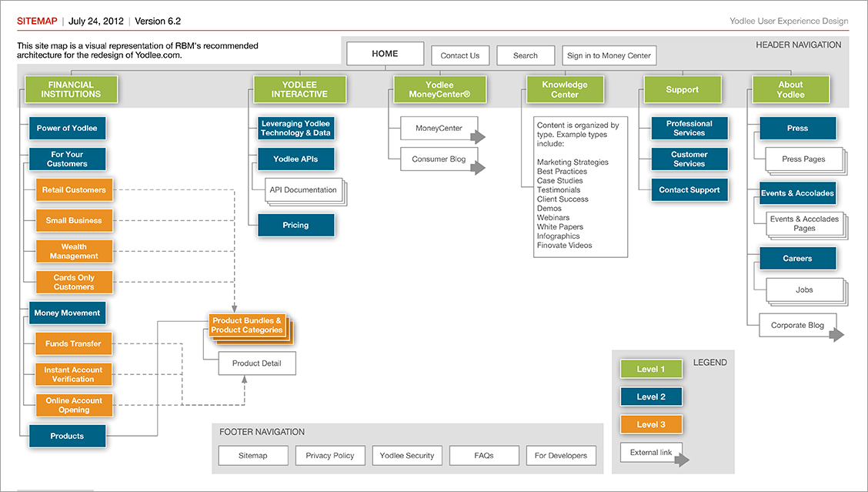Viewport: 868px width, 492px height.
Task: Click the Press blue box
Action: coord(798,128)
